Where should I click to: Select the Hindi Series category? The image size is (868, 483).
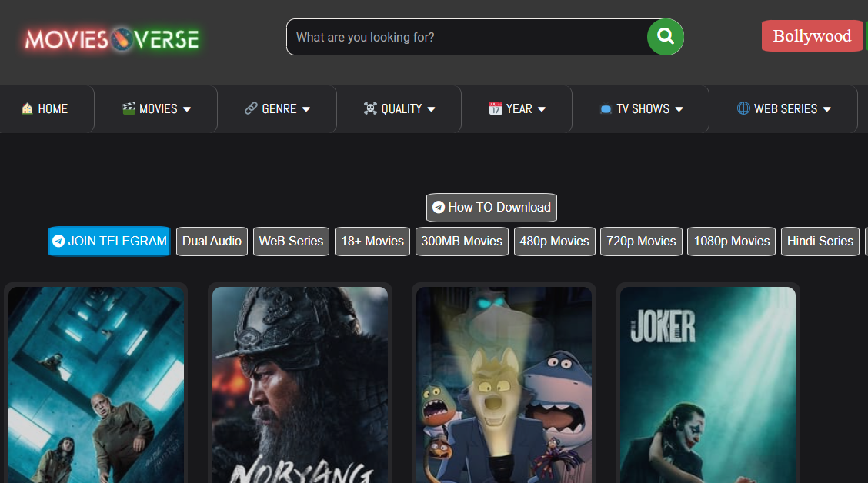click(820, 241)
